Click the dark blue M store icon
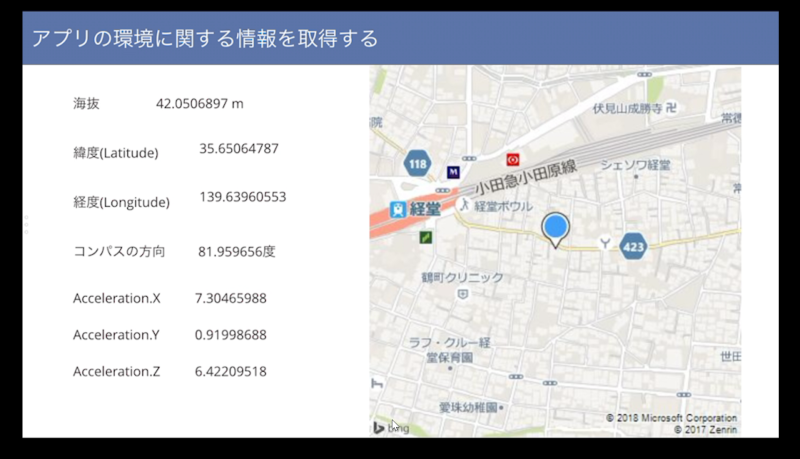The image size is (800, 459). [453, 172]
